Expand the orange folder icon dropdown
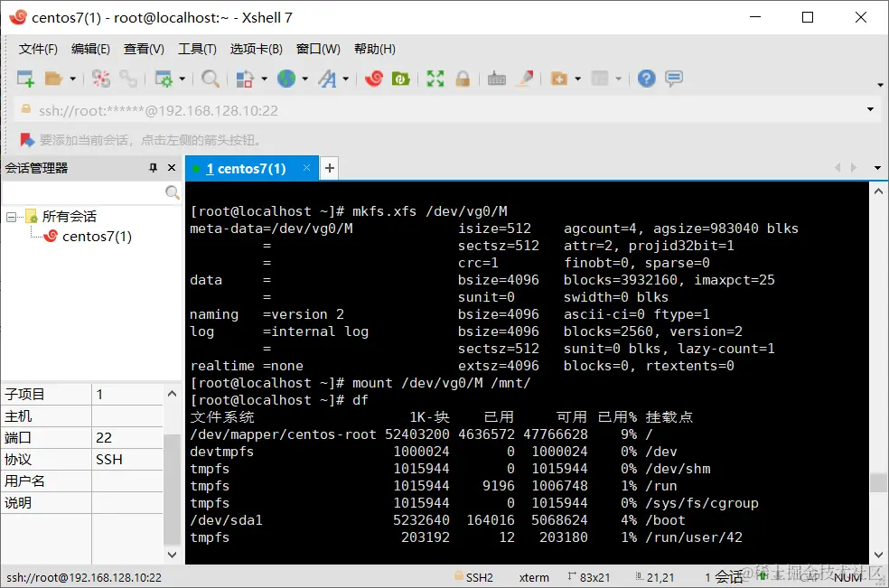 [x=577, y=79]
